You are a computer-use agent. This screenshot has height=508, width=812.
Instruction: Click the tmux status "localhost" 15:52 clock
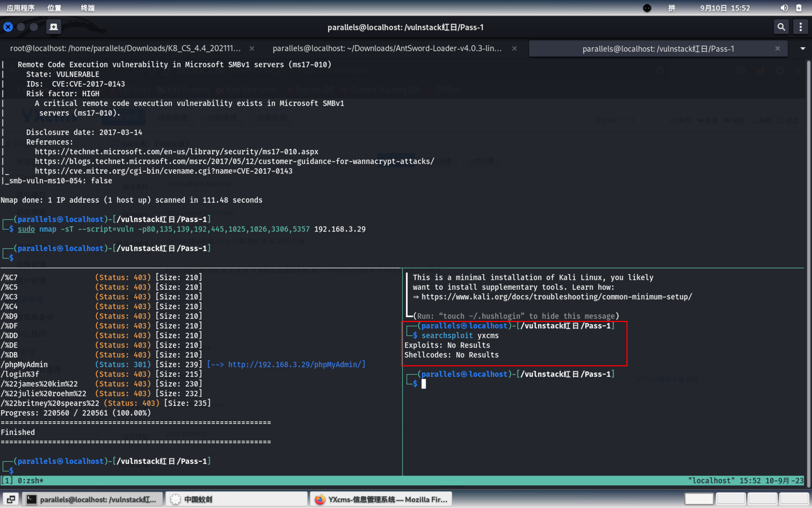click(x=746, y=481)
